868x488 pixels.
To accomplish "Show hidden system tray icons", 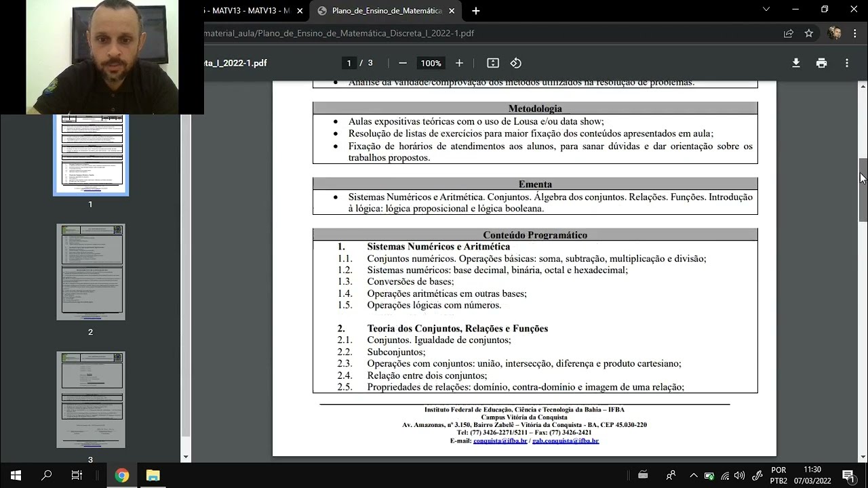I will click(x=694, y=475).
